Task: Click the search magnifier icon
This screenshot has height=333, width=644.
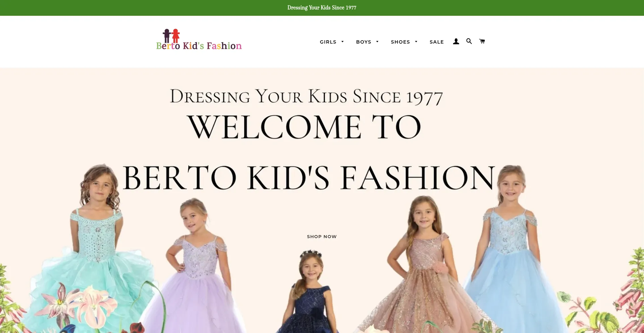Action: [469, 41]
